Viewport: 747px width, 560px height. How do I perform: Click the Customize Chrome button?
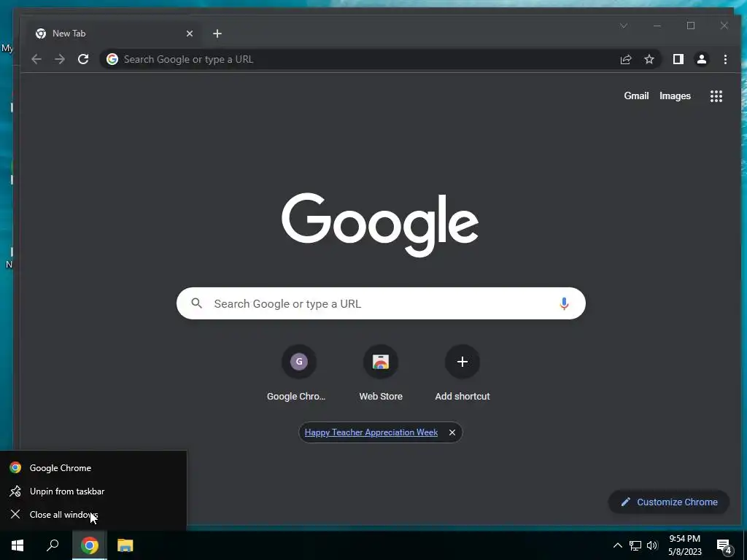point(669,502)
